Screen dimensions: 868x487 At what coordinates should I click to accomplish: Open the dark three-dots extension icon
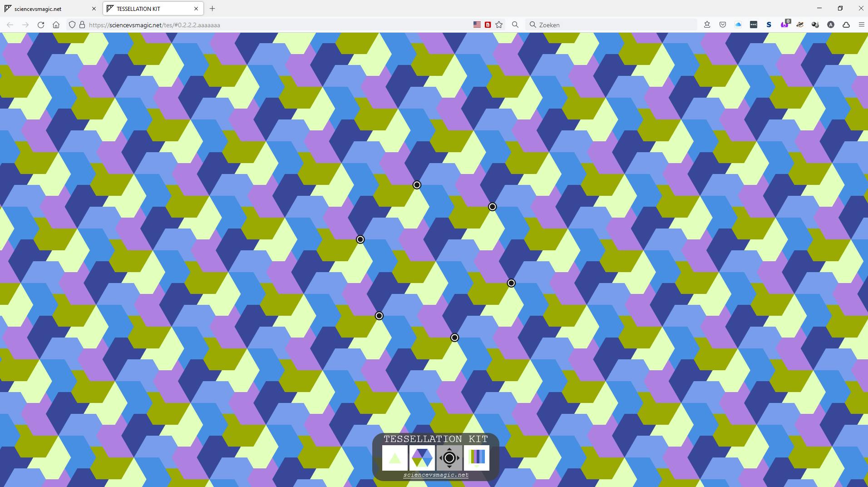click(754, 25)
